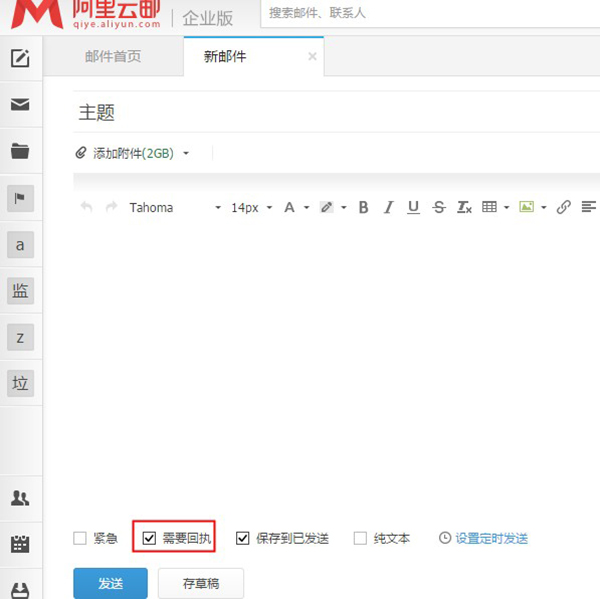Insert a hyperlink using link icon
The height and width of the screenshot is (599, 600).
tap(563, 207)
